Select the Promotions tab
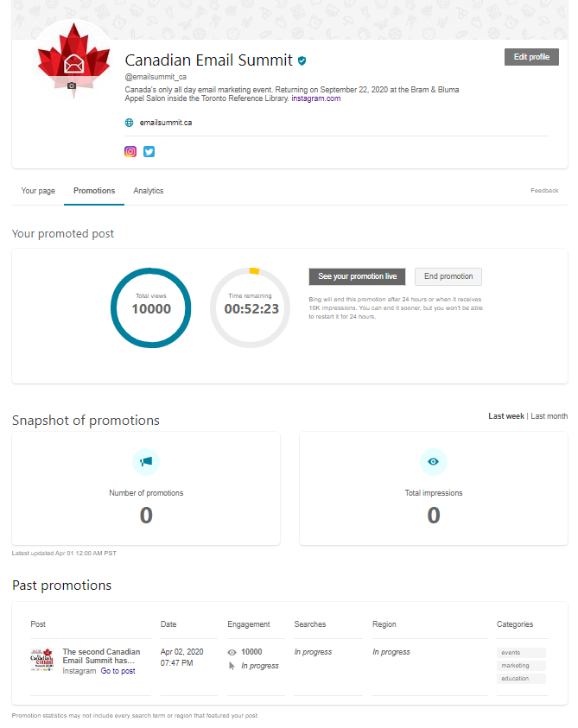This screenshot has height=728, width=578. point(94,191)
